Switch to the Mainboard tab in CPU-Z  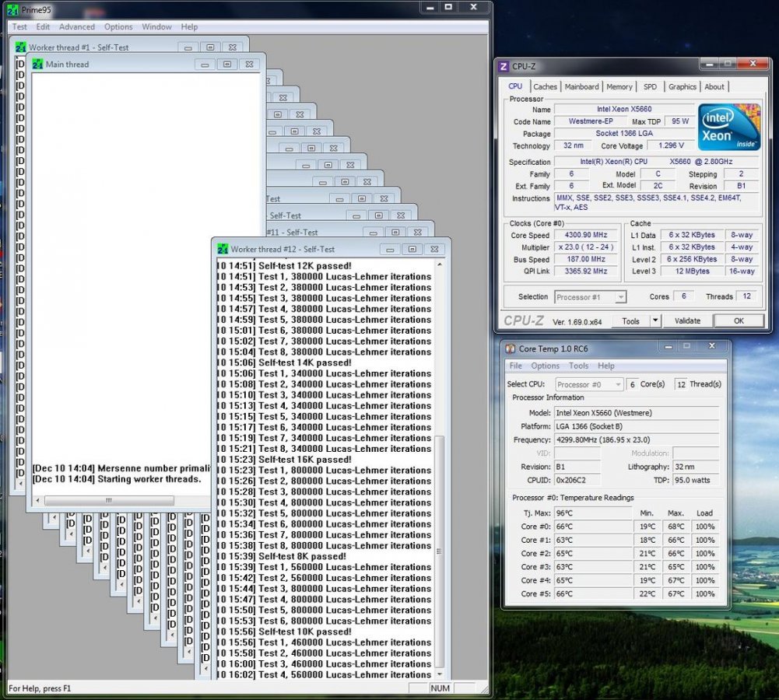coord(581,86)
